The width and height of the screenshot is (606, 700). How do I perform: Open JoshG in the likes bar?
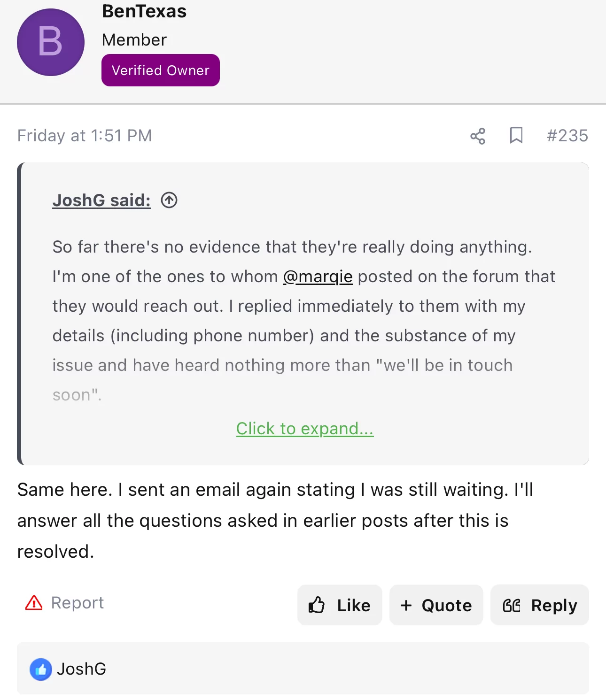tap(81, 669)
